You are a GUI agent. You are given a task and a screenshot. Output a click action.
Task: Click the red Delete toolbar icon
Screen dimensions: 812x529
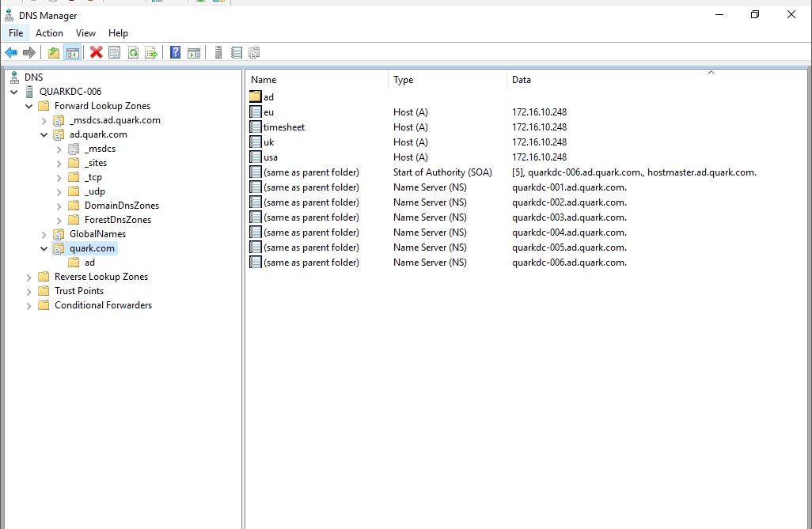tap(96, 52)
